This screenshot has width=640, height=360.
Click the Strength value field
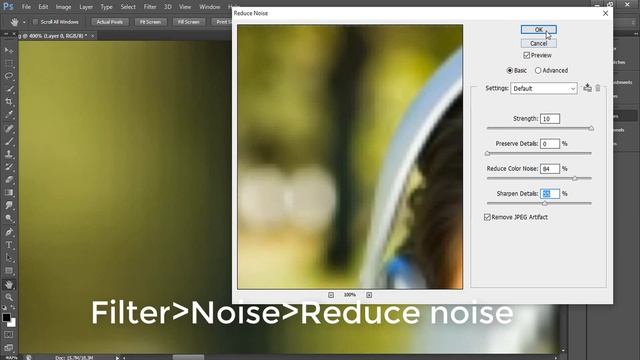click(550, 119)
